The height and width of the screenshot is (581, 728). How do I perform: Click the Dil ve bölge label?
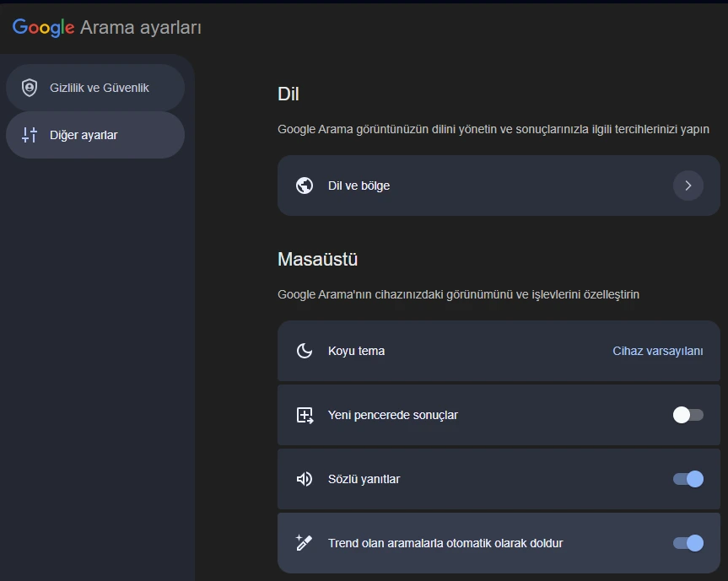(359, 186)
